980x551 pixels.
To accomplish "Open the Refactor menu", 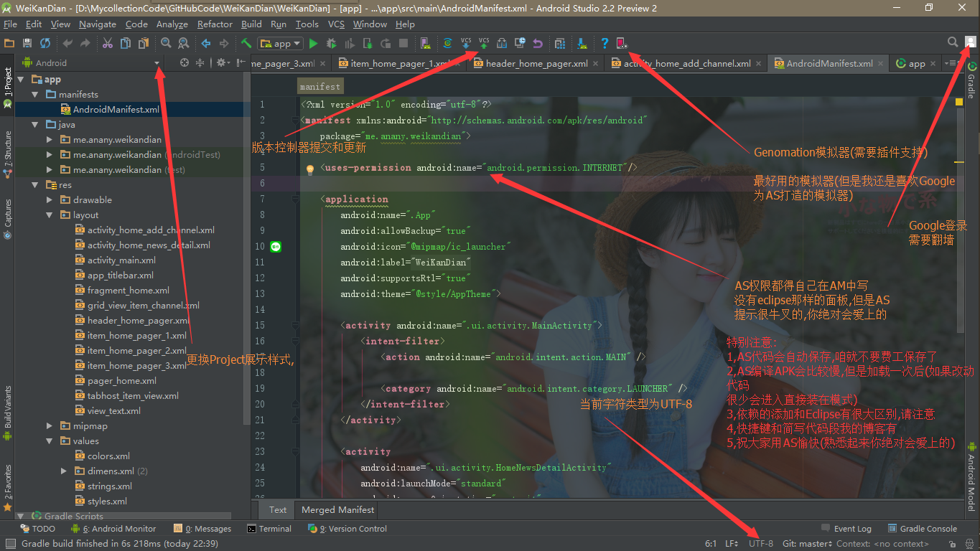I will coord(215,24).
